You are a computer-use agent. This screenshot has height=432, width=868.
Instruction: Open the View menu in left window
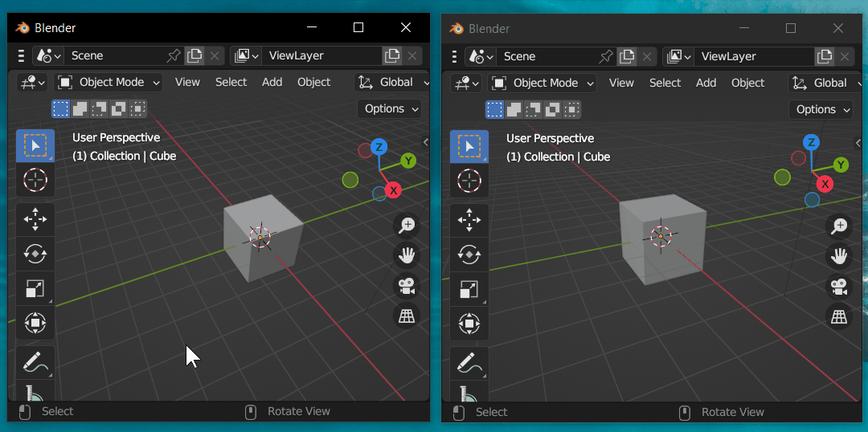coord(187,82)
